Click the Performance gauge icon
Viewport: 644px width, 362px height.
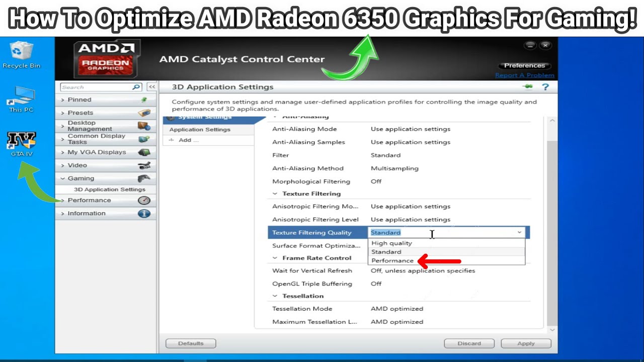(x=144, y=200)
